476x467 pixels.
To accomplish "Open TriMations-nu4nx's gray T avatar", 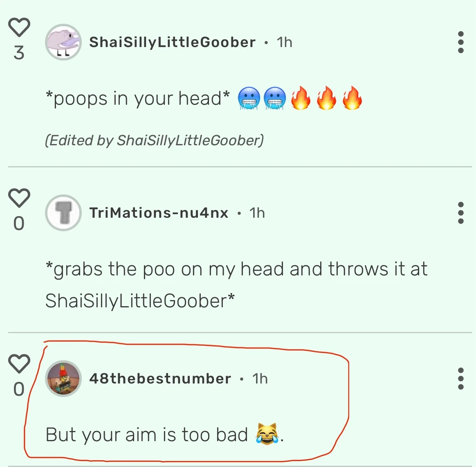I will (63, 213).
